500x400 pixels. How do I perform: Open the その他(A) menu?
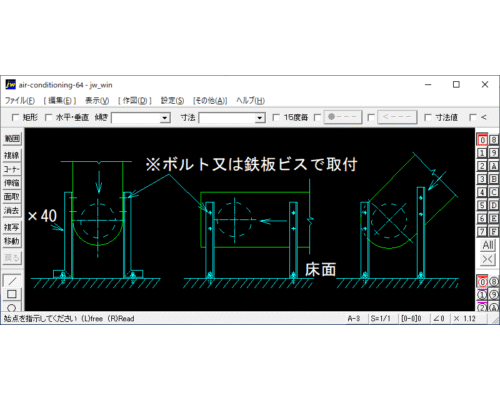tap(210, 101)
